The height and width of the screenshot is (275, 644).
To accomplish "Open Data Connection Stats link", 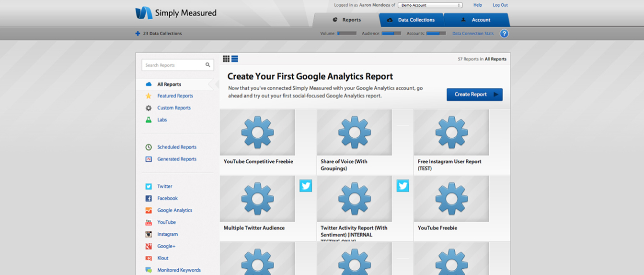I will point(473,34).
